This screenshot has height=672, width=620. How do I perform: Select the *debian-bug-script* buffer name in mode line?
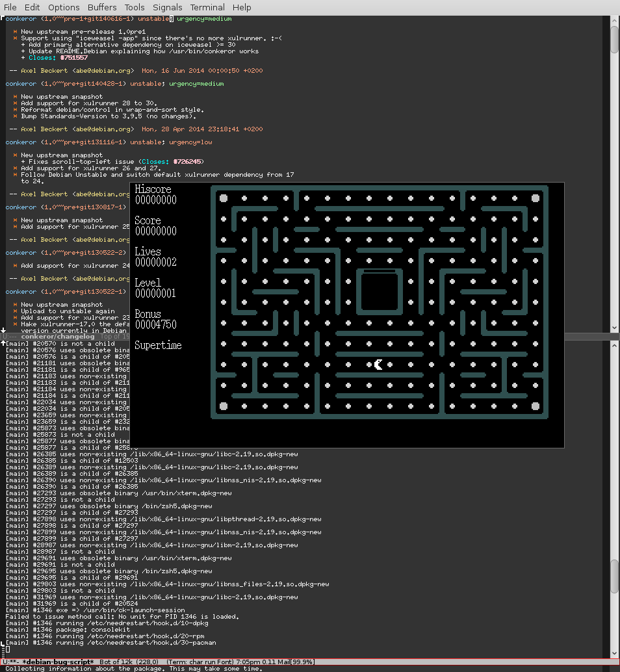click(x=60, y=661)
